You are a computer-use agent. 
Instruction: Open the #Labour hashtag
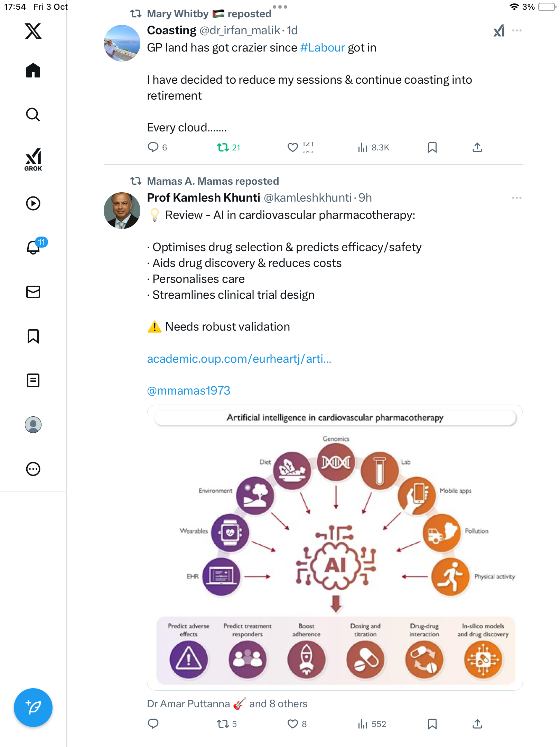pyautogui.click(x=323, y=48)
